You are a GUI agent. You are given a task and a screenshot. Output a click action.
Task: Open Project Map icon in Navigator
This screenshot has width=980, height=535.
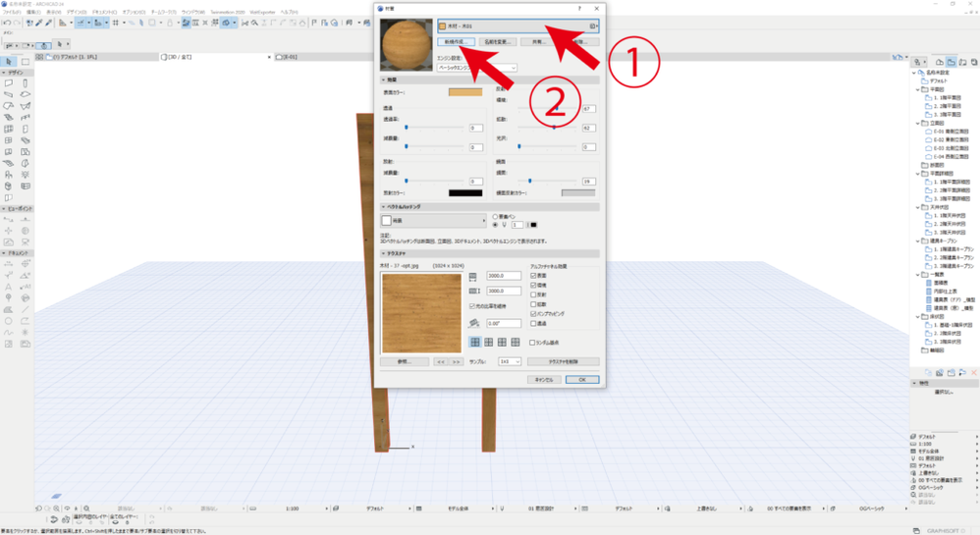pyautogui.click(x=940, y=62)
